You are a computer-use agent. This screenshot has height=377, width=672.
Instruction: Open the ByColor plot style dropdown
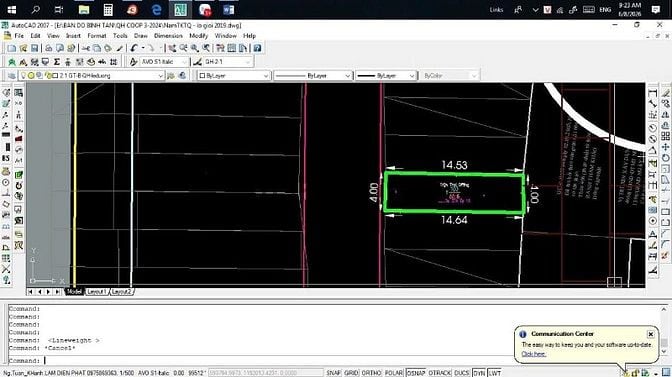click(x=449, y=76)
